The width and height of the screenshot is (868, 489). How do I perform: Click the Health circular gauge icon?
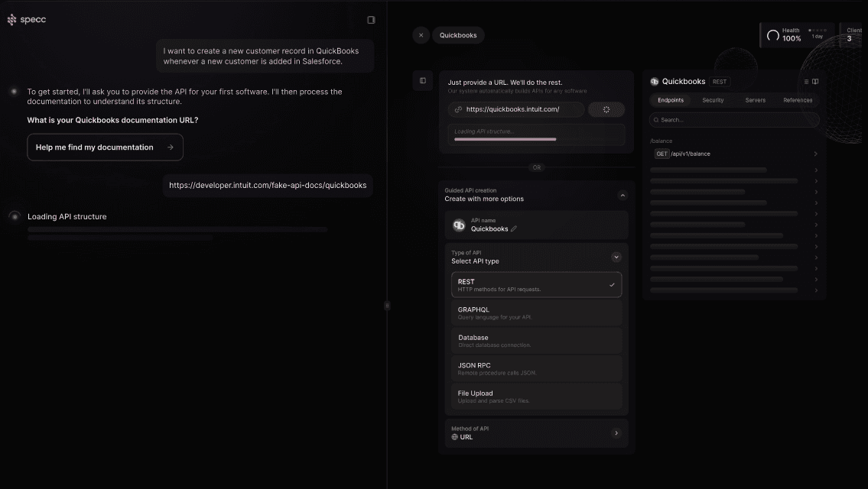tap(772, 35)
